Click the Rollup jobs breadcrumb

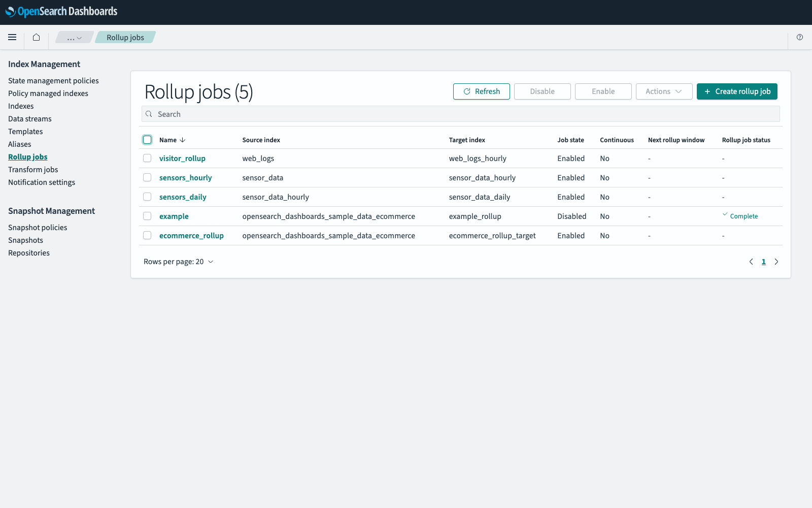pos(125,38)
